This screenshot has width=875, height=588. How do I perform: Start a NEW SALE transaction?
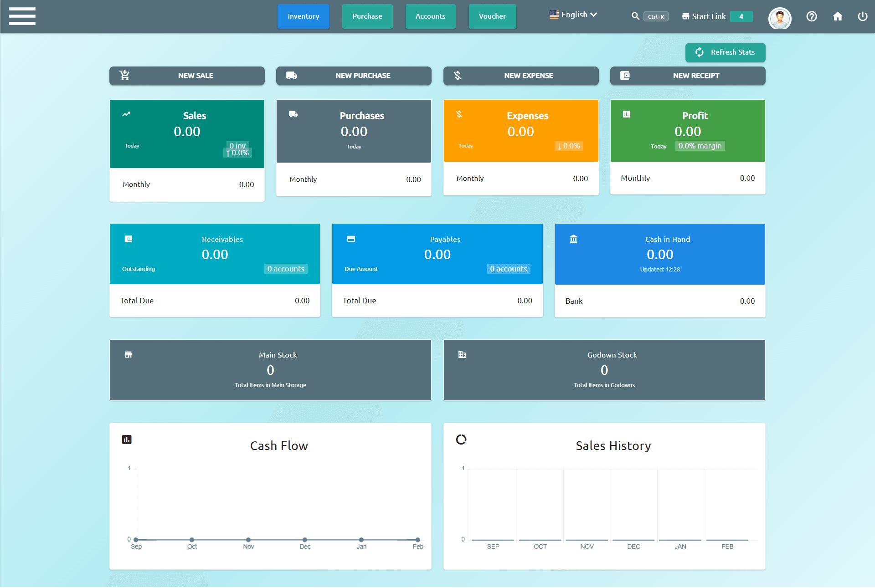[187, 76]
